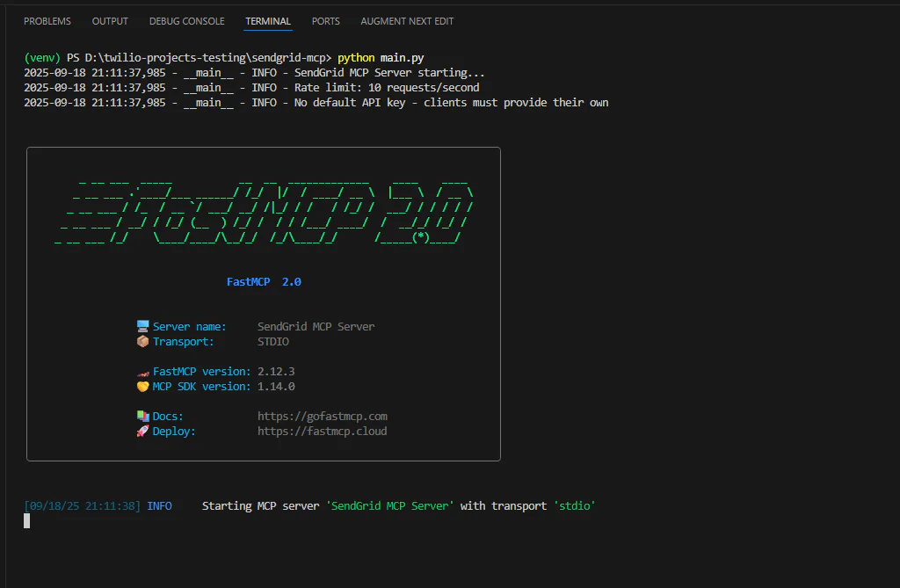Click the handshake icon beside MCP SDK version

[142, 386]
